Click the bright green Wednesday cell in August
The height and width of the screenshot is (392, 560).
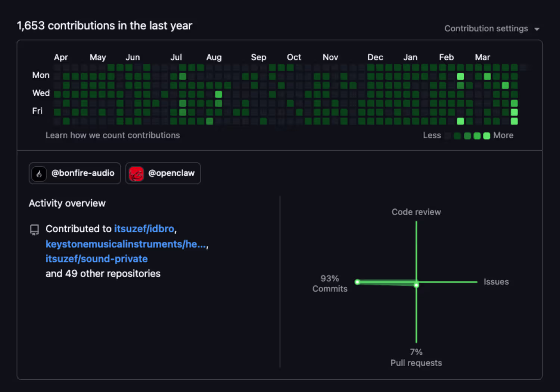(218, 94)
